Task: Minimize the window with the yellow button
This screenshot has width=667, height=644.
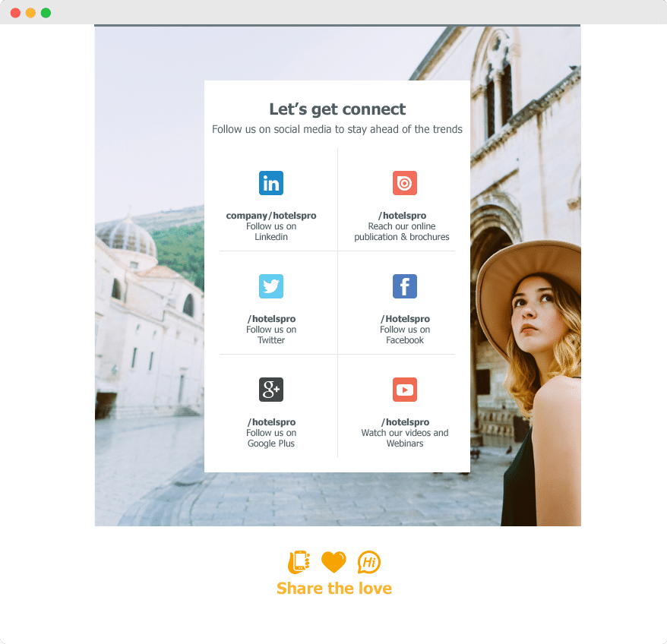Action: [x=30, y=13]
